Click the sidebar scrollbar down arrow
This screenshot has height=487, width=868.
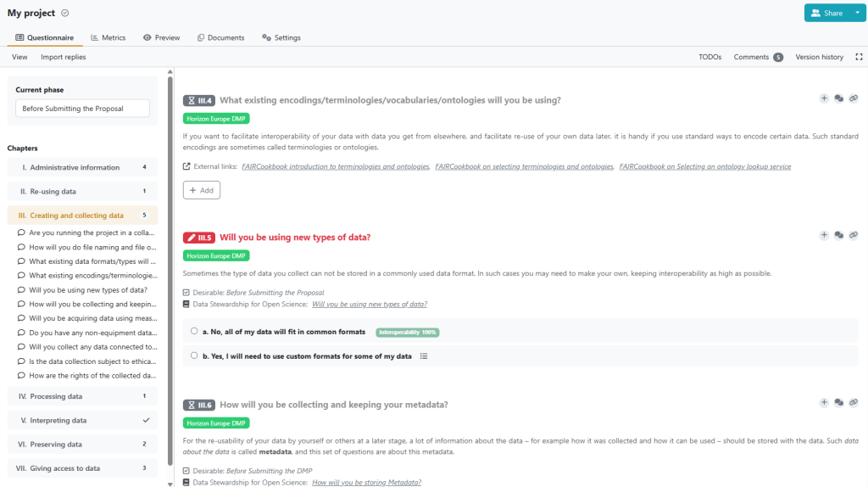[x=170, y=484]
